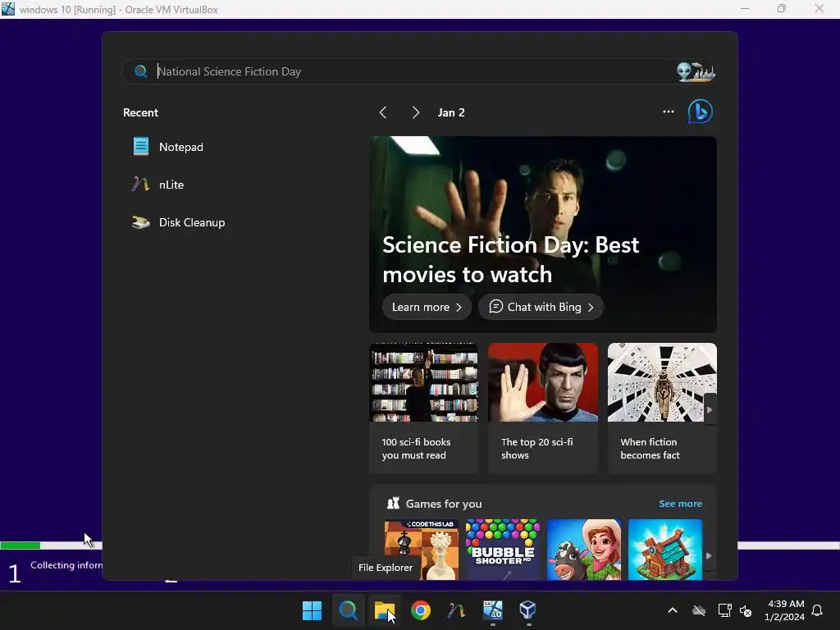The width and height of the screenshot is (840, 630).
Task: Open the Bubble Shooter HD game
Action: point(503,550)
